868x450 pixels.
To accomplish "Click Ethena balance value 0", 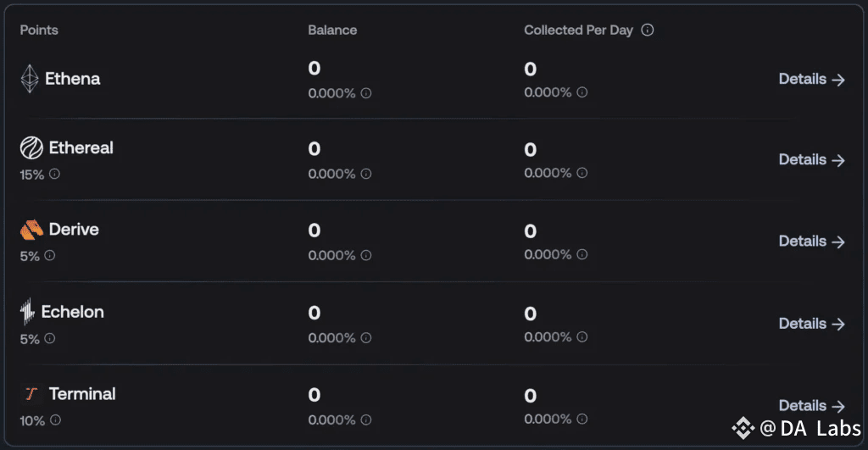I will coord(314,68).
